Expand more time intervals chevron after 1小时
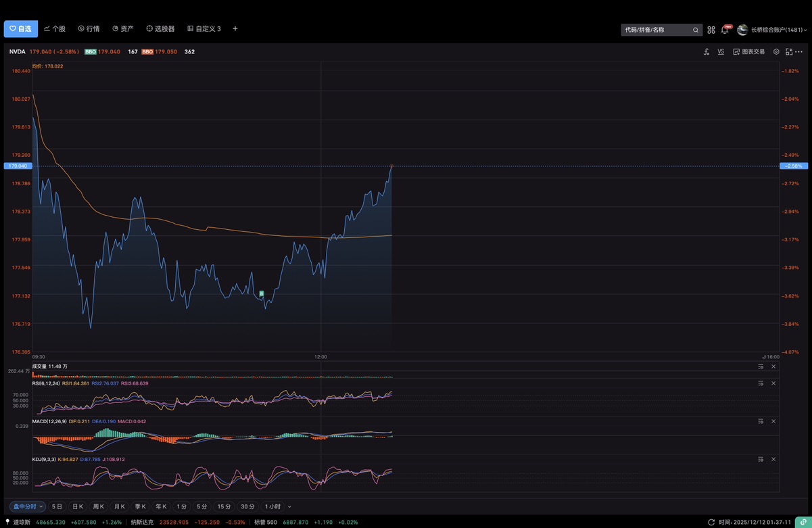Image resolution: width=812 pixels, height=528 pixels. pyautogui.click(x=290, y=506)
